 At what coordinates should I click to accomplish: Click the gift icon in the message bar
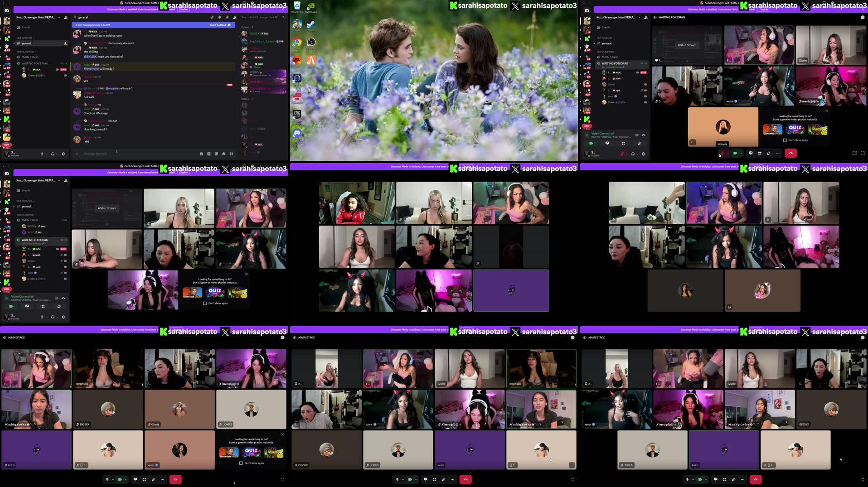pyautogui.click(x=201, y=154)
